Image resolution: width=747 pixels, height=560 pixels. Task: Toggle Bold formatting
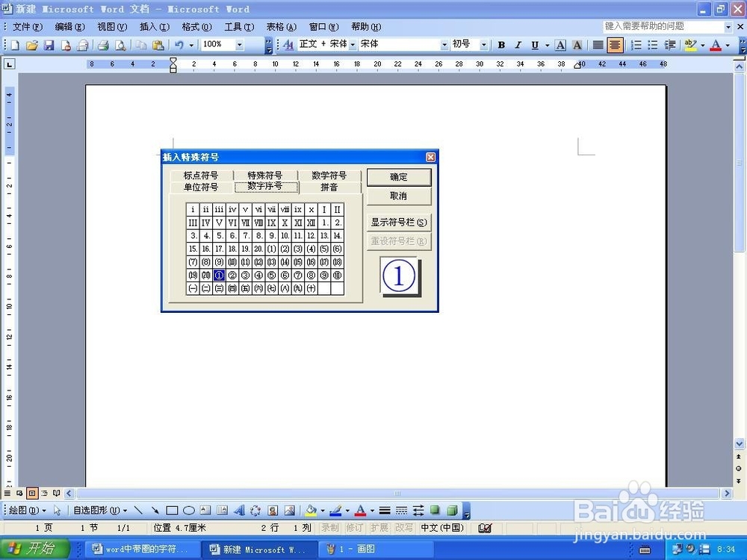(x=501, y=46)
